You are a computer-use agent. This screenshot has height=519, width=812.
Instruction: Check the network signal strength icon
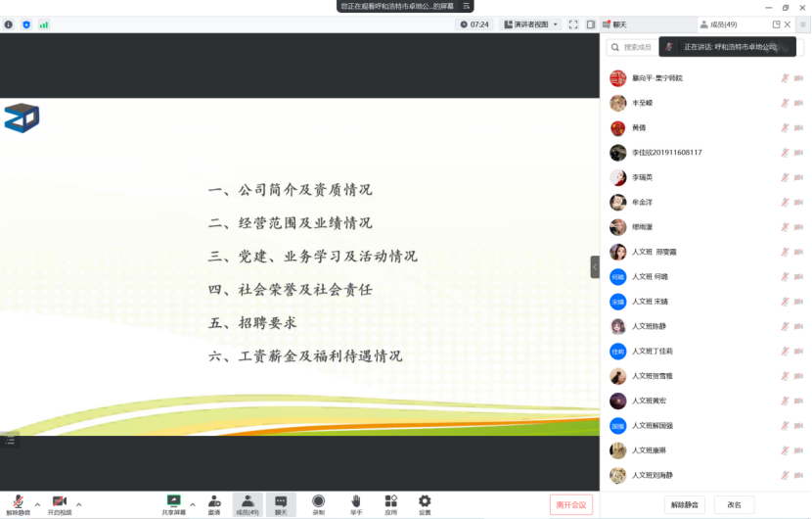(x=44, y=24)
